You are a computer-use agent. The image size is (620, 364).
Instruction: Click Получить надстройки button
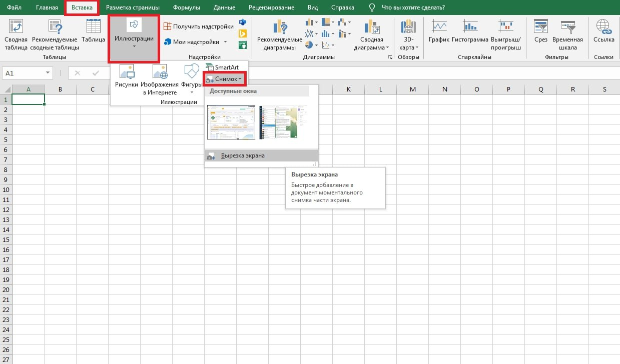pyautogui.click(x=198, y=26)
